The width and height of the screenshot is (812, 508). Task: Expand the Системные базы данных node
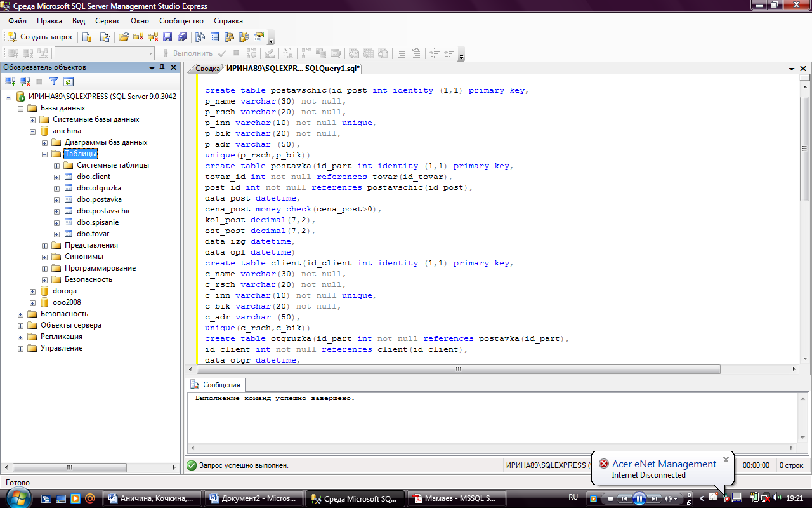click(x=33, y=119)
